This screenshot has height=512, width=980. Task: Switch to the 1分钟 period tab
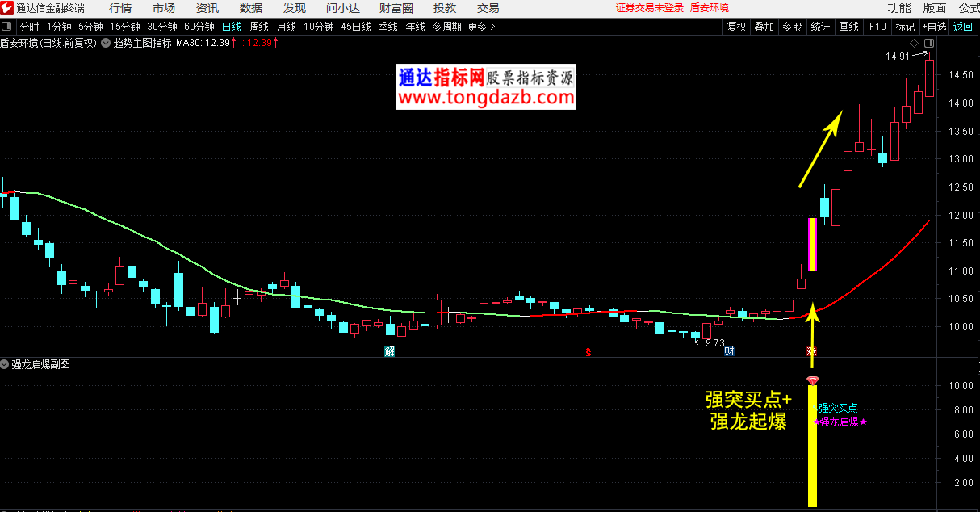59,27
